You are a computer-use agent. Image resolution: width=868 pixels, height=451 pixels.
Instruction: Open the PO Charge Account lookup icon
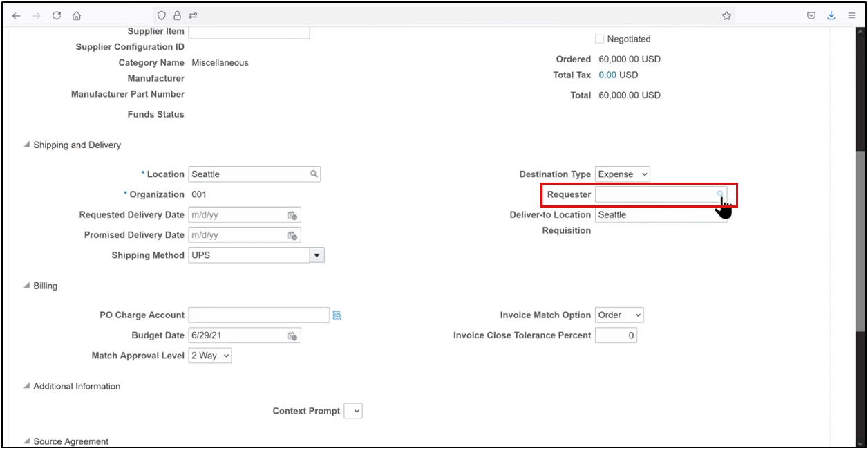tap(337, 315)
